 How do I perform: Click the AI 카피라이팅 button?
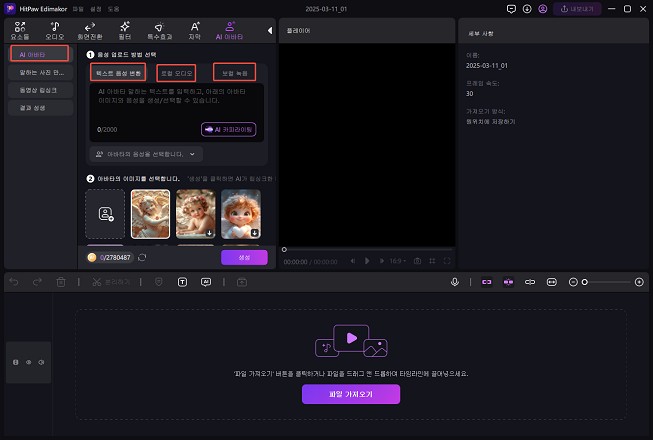[229, 129]
